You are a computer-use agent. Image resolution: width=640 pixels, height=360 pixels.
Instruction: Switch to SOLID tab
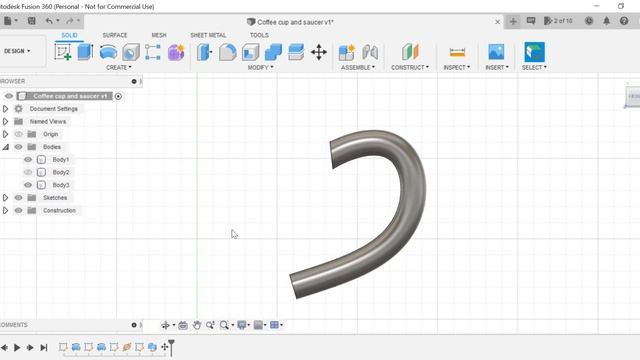click(x=69, y=36)
